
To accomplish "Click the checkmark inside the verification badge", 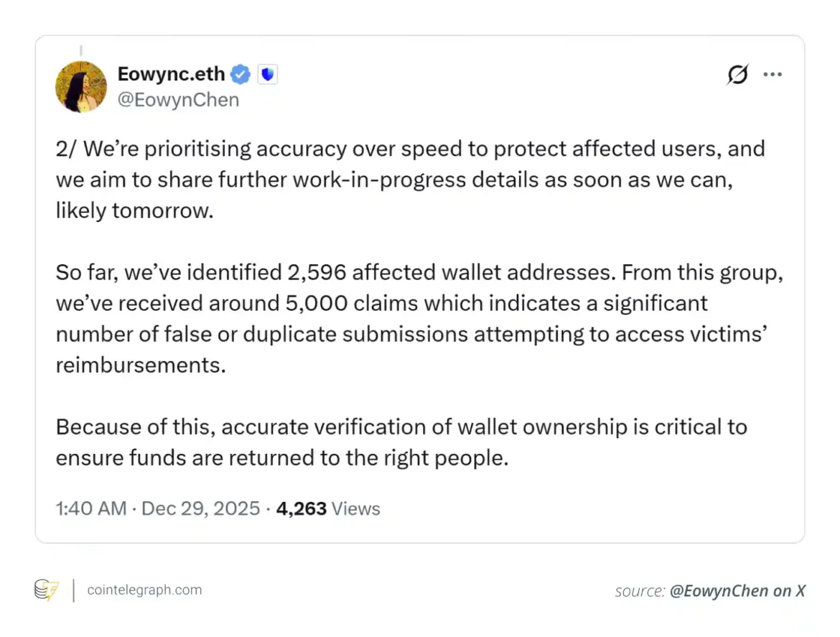I will 240,73.
